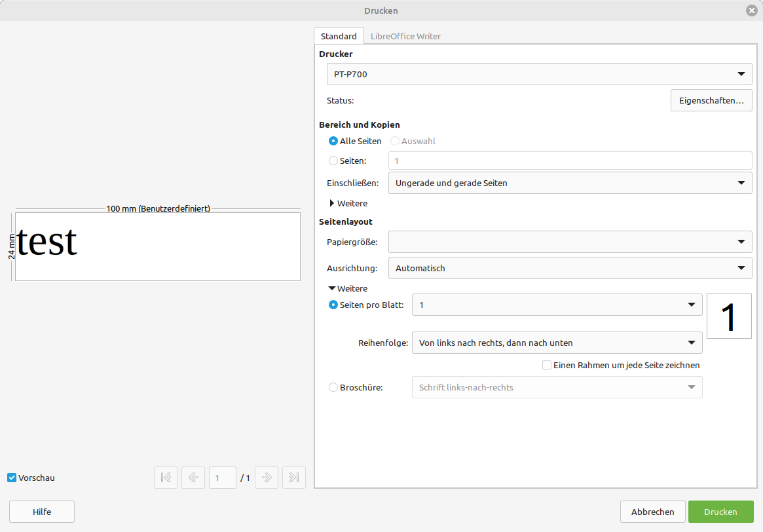Click the green Drucken button
The height and width of the screenshot is (532, 763).
pyautogui.click(x=720, y=512)
